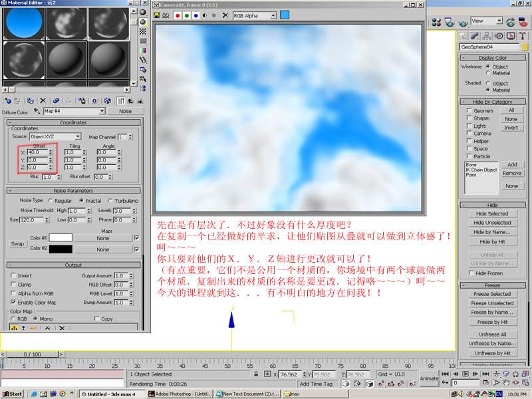Switch to Modify command panel tab
532x399 pixels.
coord(475,36)
